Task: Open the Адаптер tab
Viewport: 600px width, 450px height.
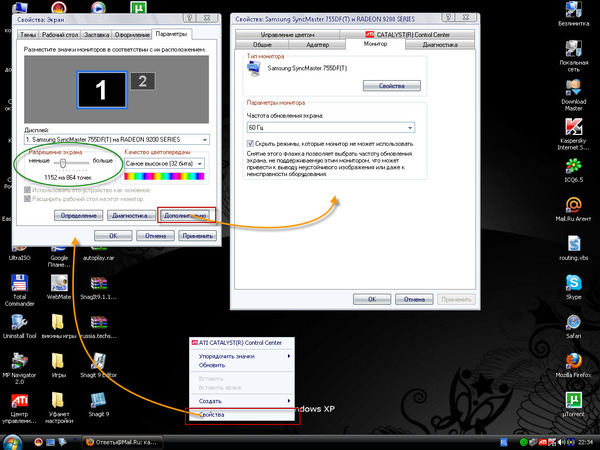Action: click(x=318, y=45)
